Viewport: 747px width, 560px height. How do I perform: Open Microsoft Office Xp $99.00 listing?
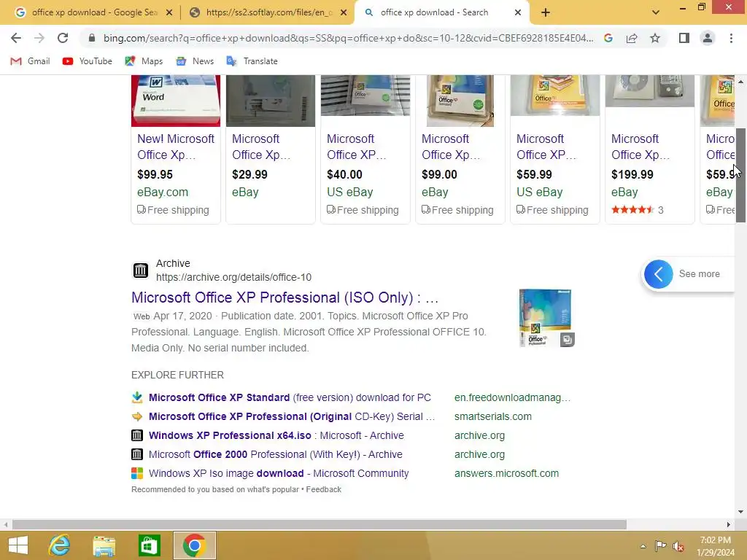(x=451, y=147)
